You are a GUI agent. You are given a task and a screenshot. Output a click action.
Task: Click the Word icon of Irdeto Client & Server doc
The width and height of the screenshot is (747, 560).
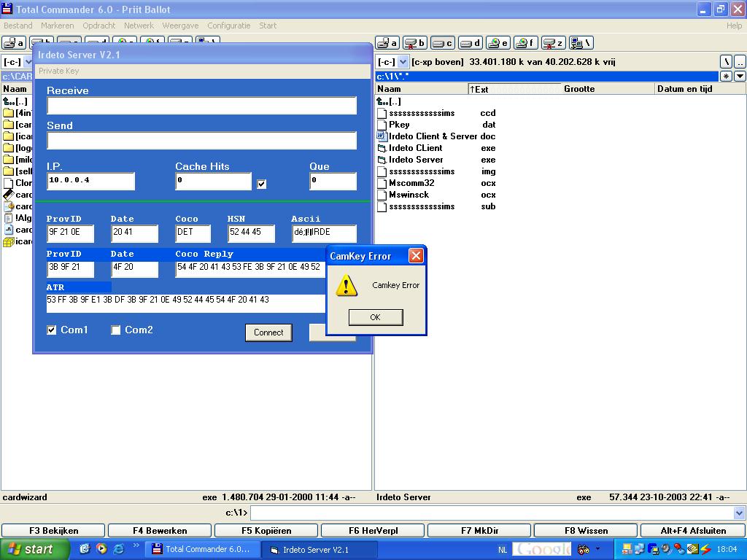(x=382, y=136)
